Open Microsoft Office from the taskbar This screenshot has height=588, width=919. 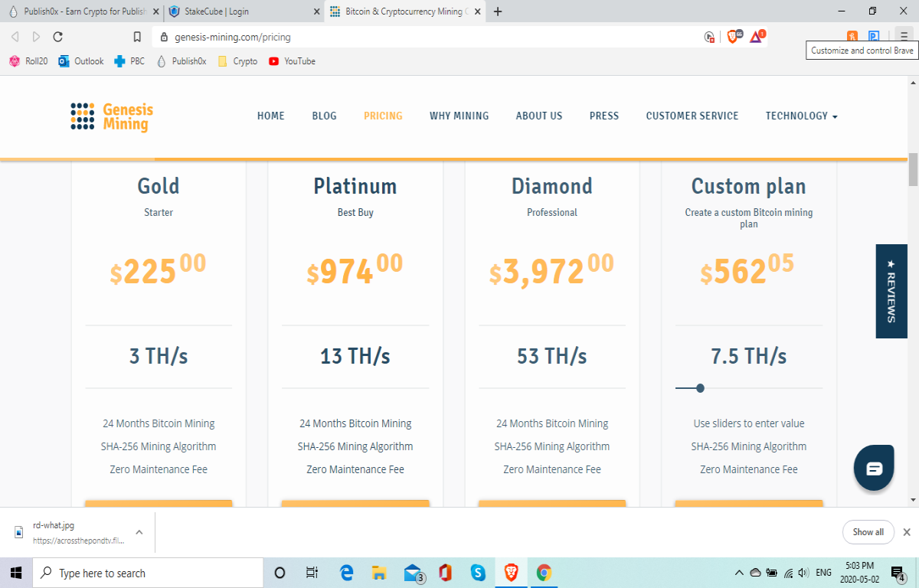(445, 573)
